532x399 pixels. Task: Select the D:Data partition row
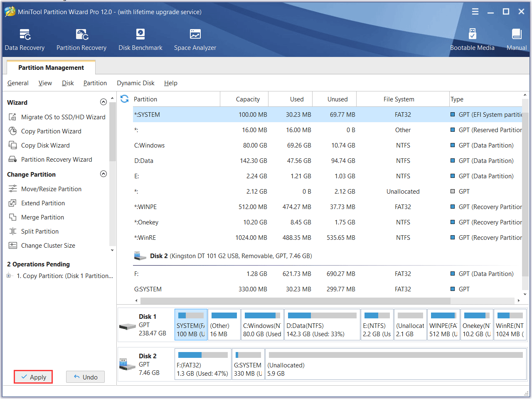(x=328, y=161)
